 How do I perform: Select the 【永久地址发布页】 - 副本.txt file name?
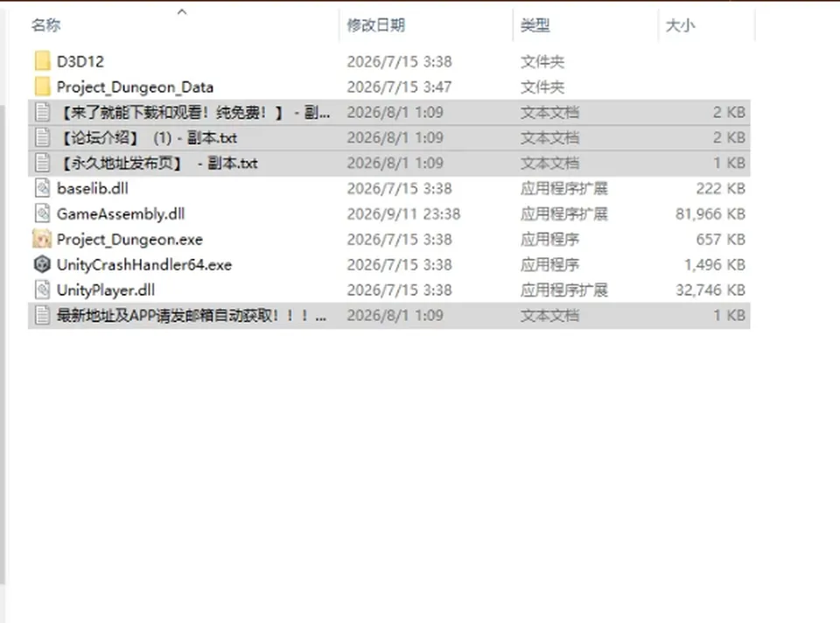coord(157,163)
